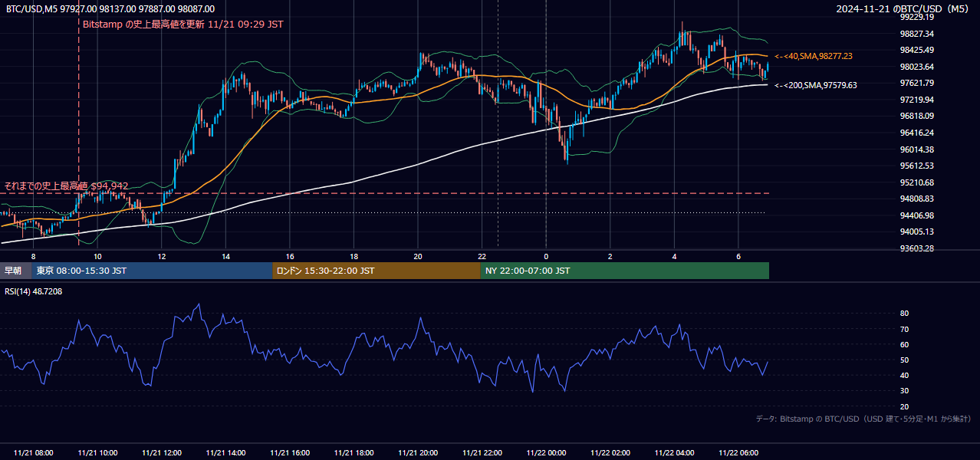
Task: Click the 11/21 10:00 time axis label
Action: [97, 453]
